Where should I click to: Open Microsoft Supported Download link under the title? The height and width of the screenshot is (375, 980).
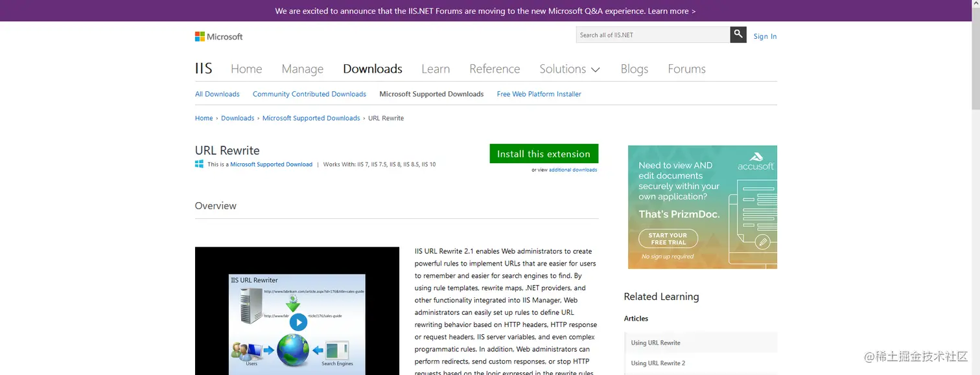tap(271, 165)
